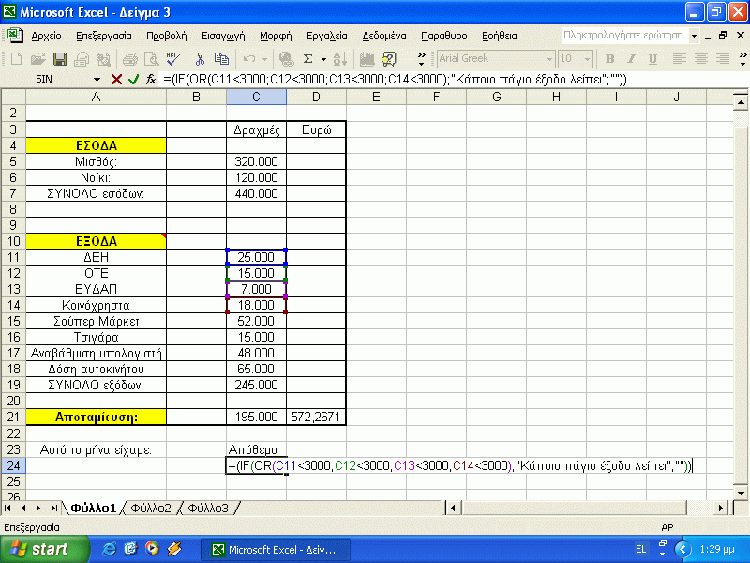Open the Εισαγωγή menu
This screenshot has width=750, height=563.
[x=223, y=36]
